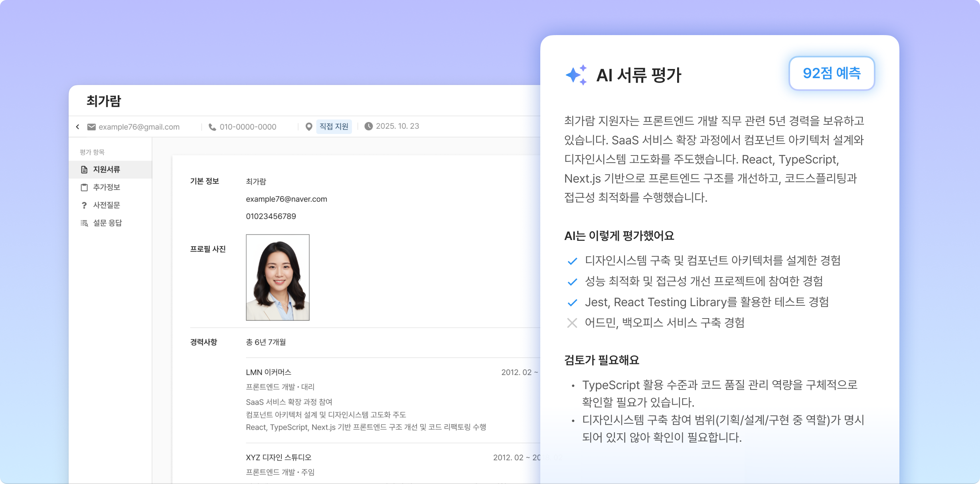The height and width of the screenshot is (484, 980).
Task: Click the X mark beside 어드민, 백오피스
Action: (x=572, y=323)
